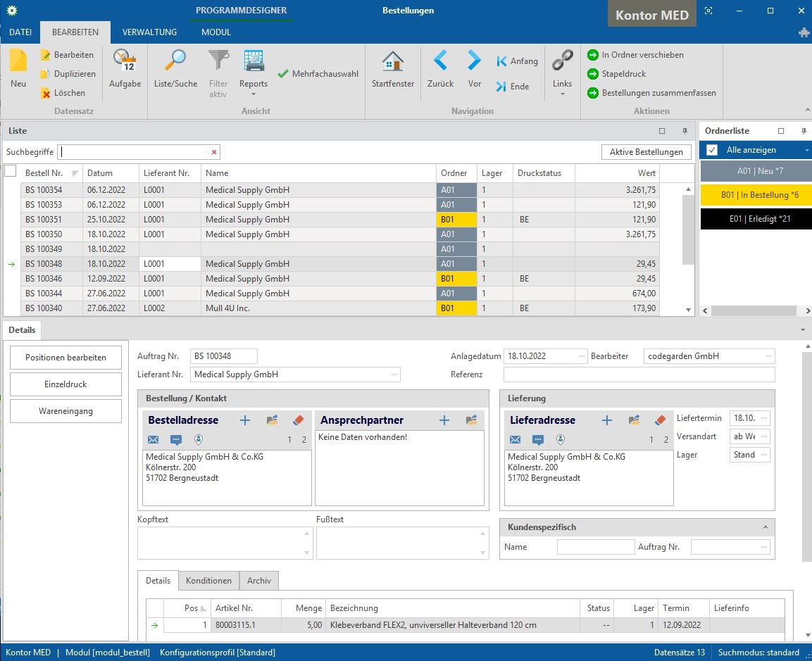Click plus icon next to Bestelladresse

coord(245,420)
